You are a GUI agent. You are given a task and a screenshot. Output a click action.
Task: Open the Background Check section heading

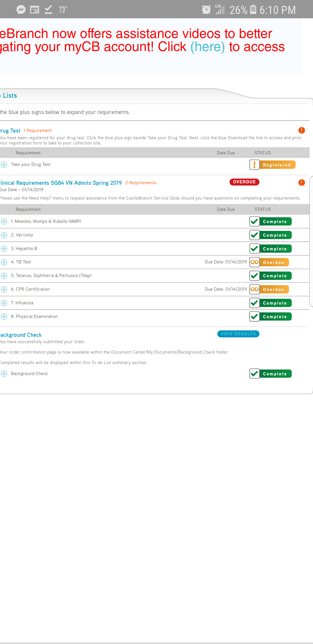(x=21, y=335)
